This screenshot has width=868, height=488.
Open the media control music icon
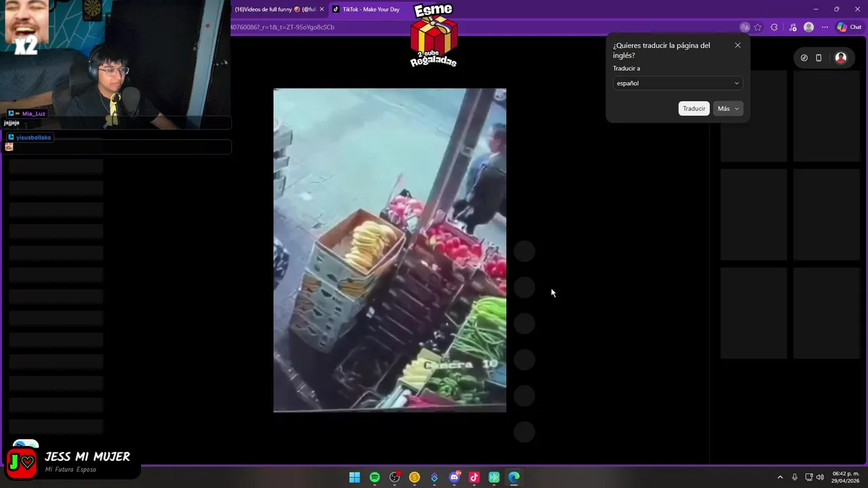(793, 27)
